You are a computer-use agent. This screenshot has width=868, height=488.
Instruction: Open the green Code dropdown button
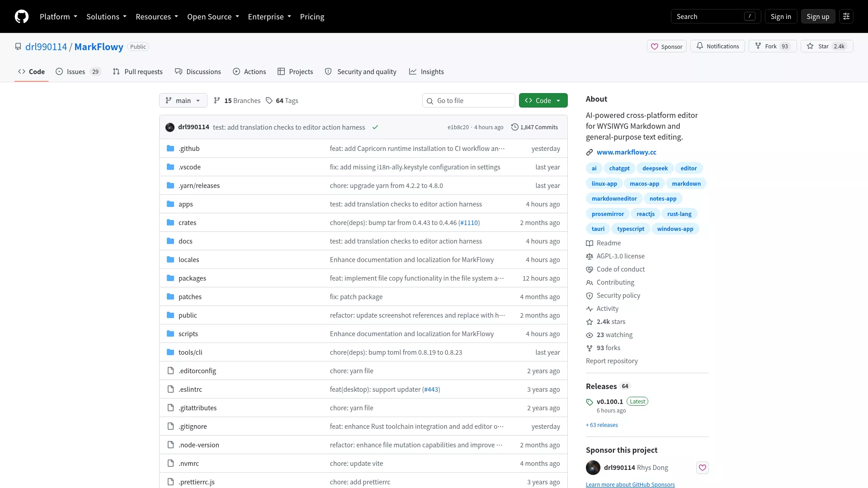pyautogui.click(x=543, y=100)
